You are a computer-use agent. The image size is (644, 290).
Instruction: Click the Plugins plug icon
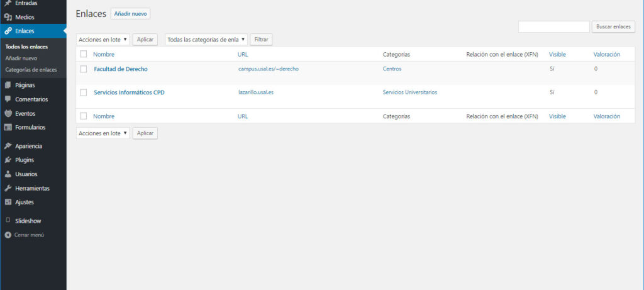(x=8, y=160)
